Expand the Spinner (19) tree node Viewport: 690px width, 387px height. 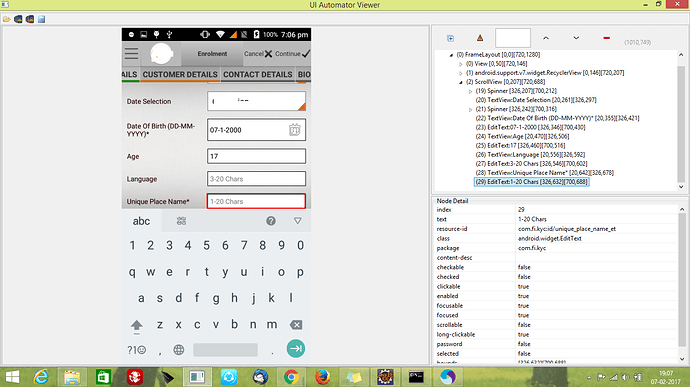[x=470, y=91]
